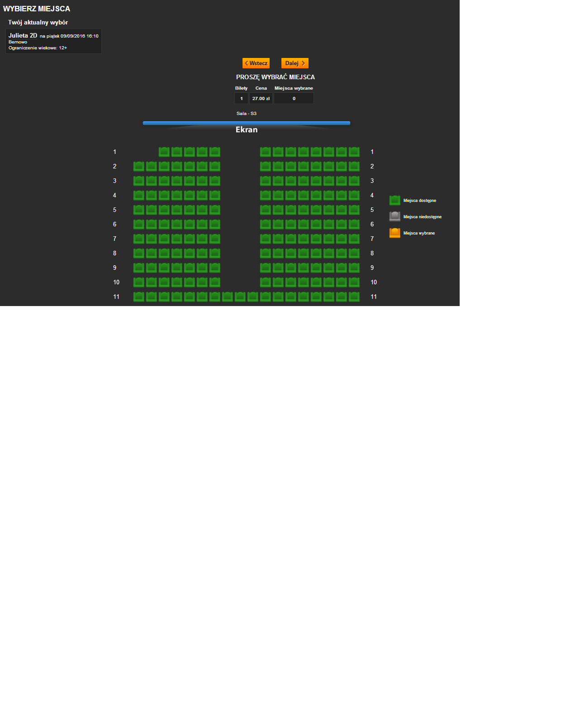Select the leftmost seat in row 5
Screen dimensions: 580x728
tap(139, 210)
